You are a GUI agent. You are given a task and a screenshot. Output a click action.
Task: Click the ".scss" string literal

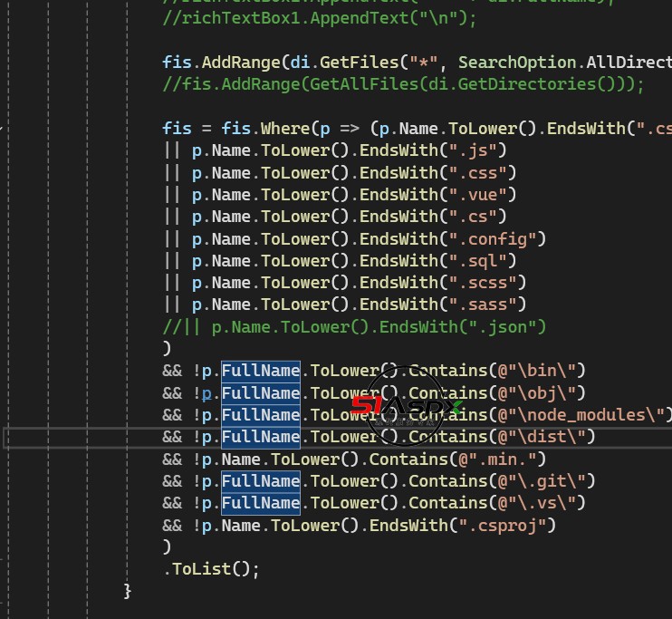pyautogui.click(x=483, y=283)
